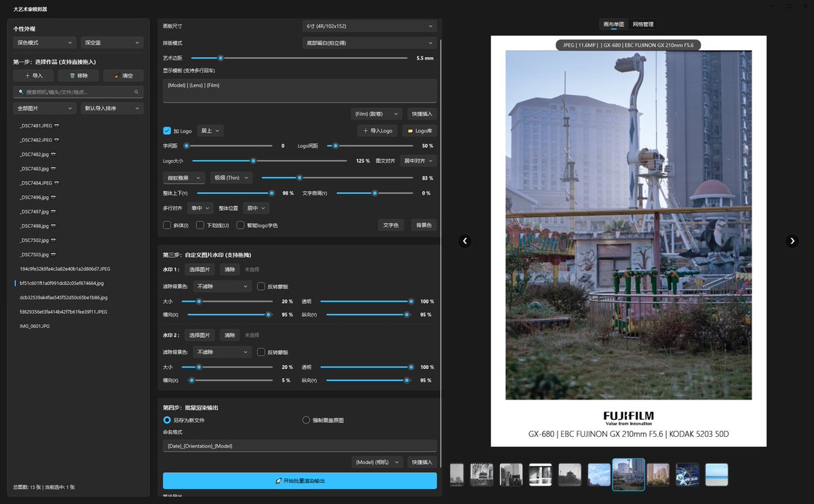814x504 pixels.
Task: Enable the 斜体(I) italic checkbox
Action: (x=167, y=225)
